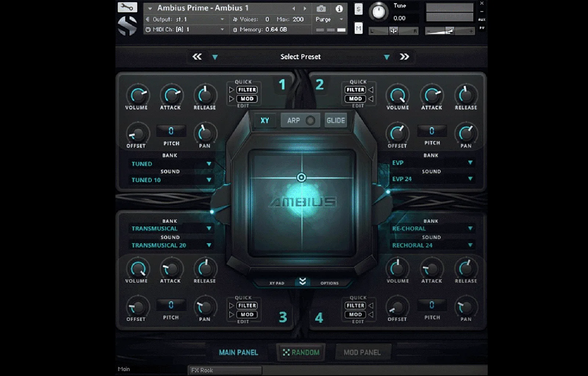588x376 pixels.
Task: Open the Purge menu
Action: 329,19
